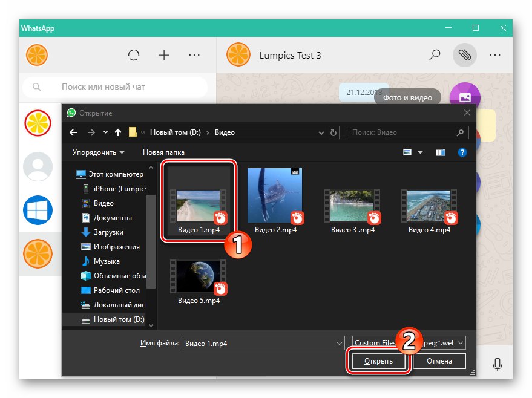Close the Открытие file dialog
The height and width of the screenshot is (398, 532).
[x=467, y=113]
